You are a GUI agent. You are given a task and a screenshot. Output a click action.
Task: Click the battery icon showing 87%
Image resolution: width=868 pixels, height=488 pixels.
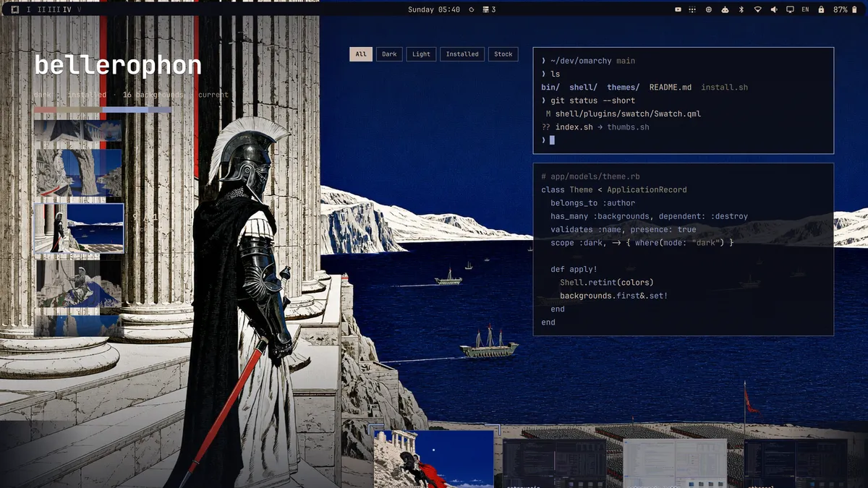[x=854, y=9]
